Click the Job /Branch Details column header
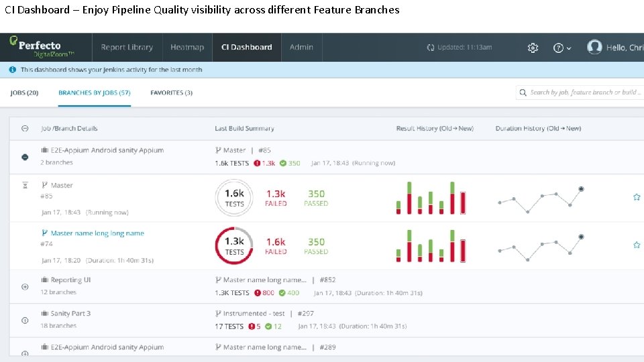This screenshot has height=362, width=644. (69, 129)
